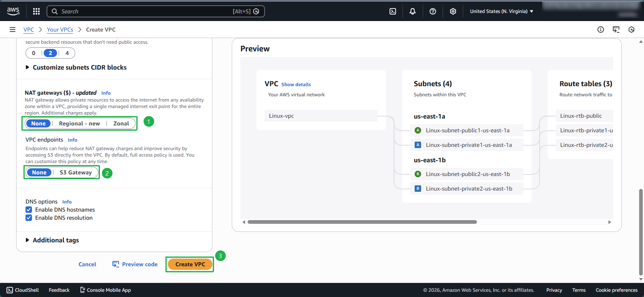
Task: Expand Customize subnets CIDR blocks
Action: [x=76, y=68]
